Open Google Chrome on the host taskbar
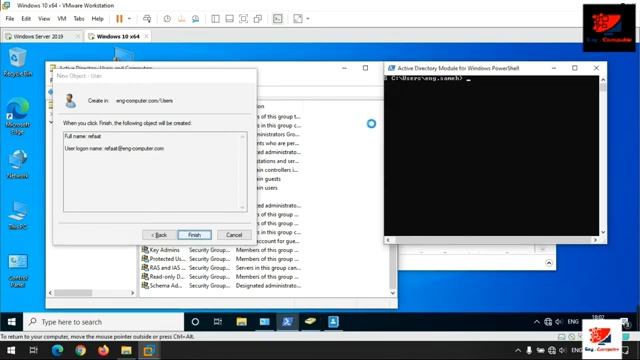 [x=80, y=350]
